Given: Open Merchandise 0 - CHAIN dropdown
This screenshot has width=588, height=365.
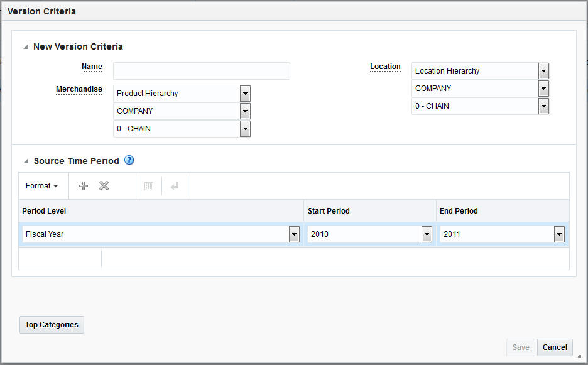Looking at the screenshot, I should [x=245, y=129].
